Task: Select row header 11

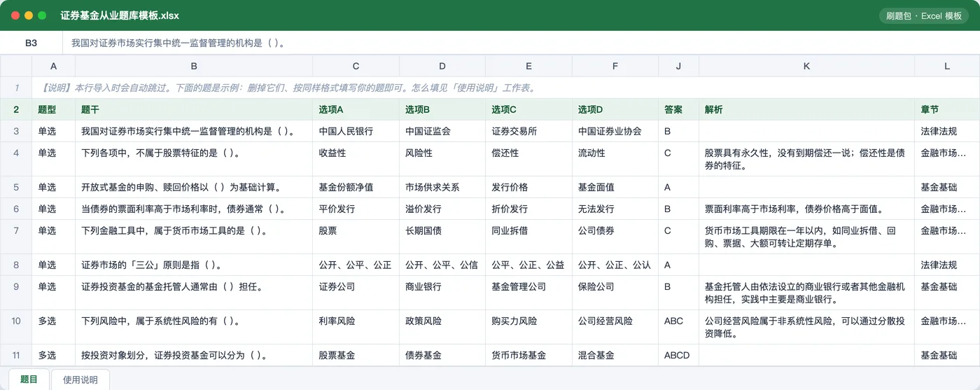Action: click(x=16, y=355)
